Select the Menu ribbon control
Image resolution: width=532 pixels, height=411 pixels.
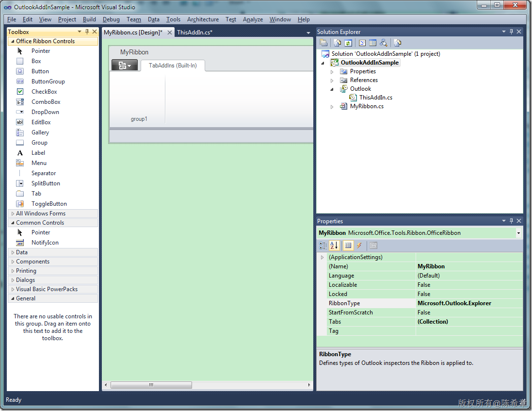pyautogui.click(x=39, y=163)
